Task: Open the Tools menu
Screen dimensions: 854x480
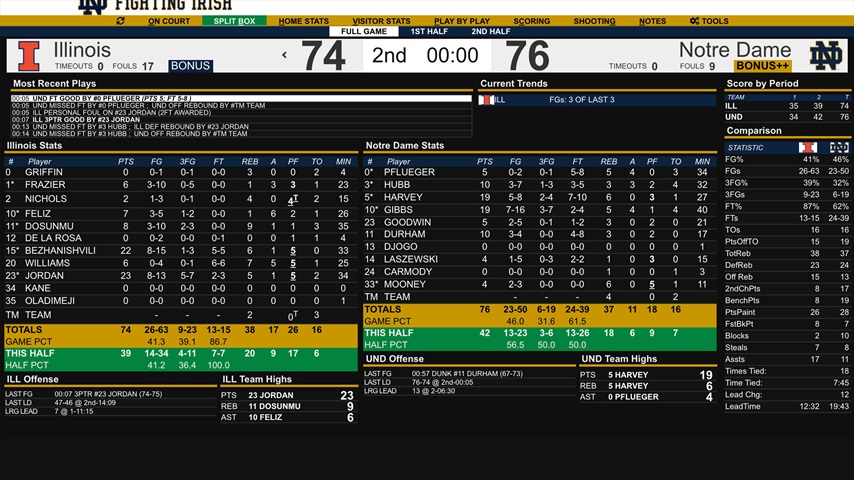Action: point(709,21)
